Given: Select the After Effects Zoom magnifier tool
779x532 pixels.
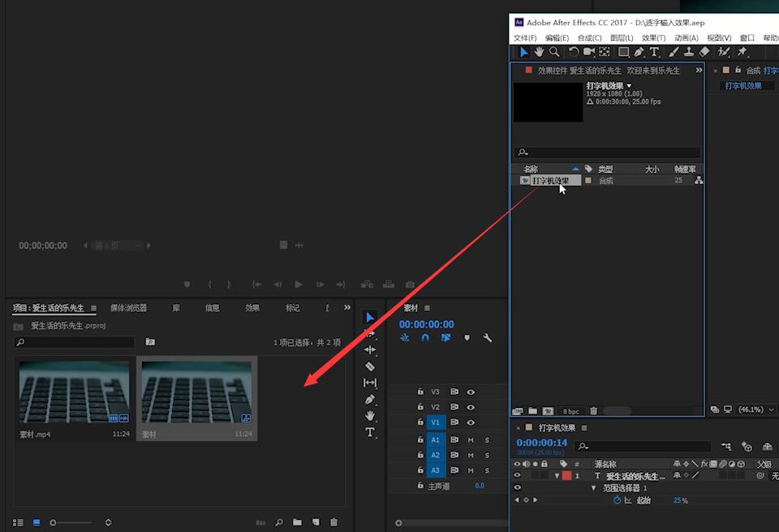Looking at the screenshot, I should point(554,52).
